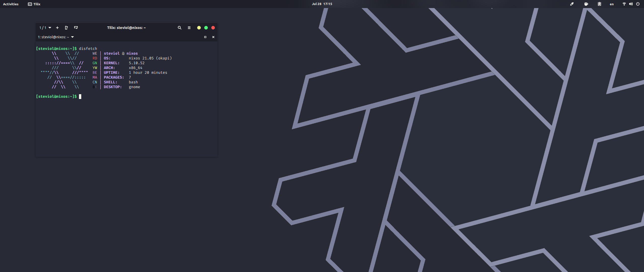Open the color picker eyedropper indicator
Image resolution: width=644 pixels, height=272 pixels.
coord(572,4)
